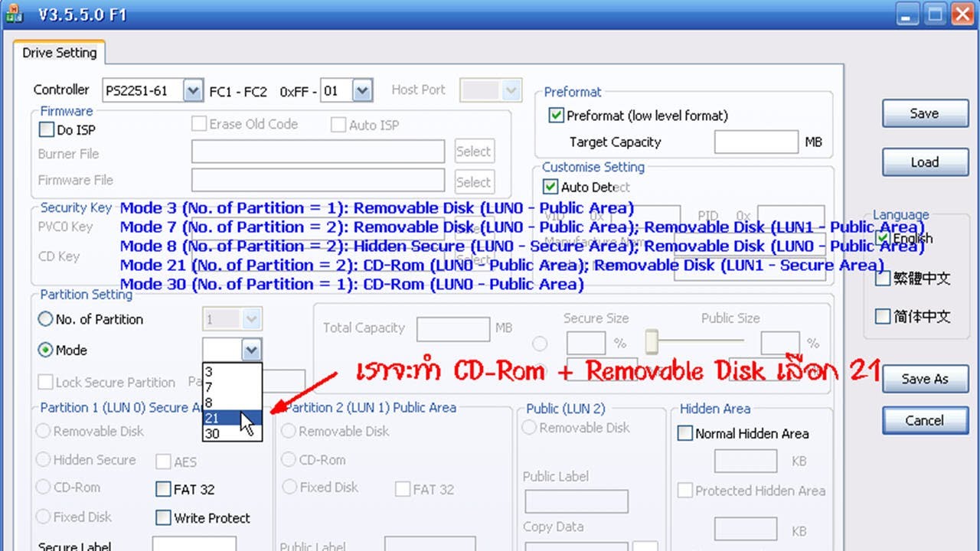Select Public (LUN 2) Removable Disk radio
This screenshot has width=980, height=551.
tap(529, 427)
